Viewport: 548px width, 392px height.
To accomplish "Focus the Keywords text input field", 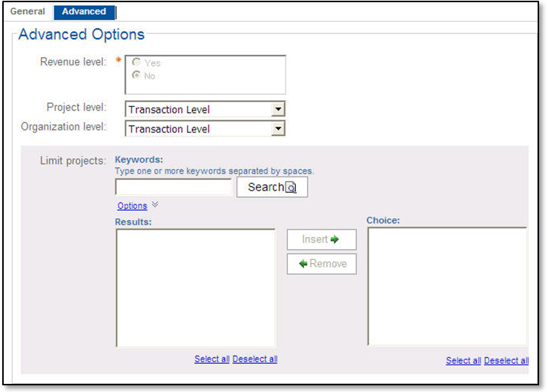I will click(x=174, y=187).
